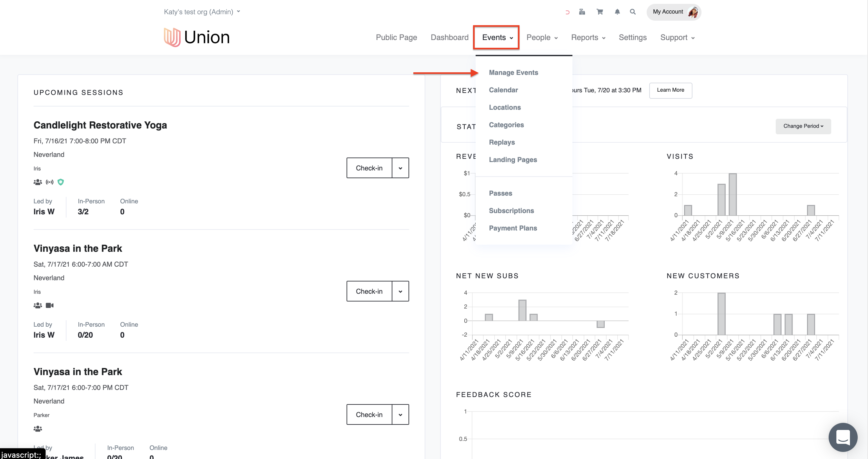Expand the People menu
Screen dimensions: 868x459
click(x=541, y=37)
